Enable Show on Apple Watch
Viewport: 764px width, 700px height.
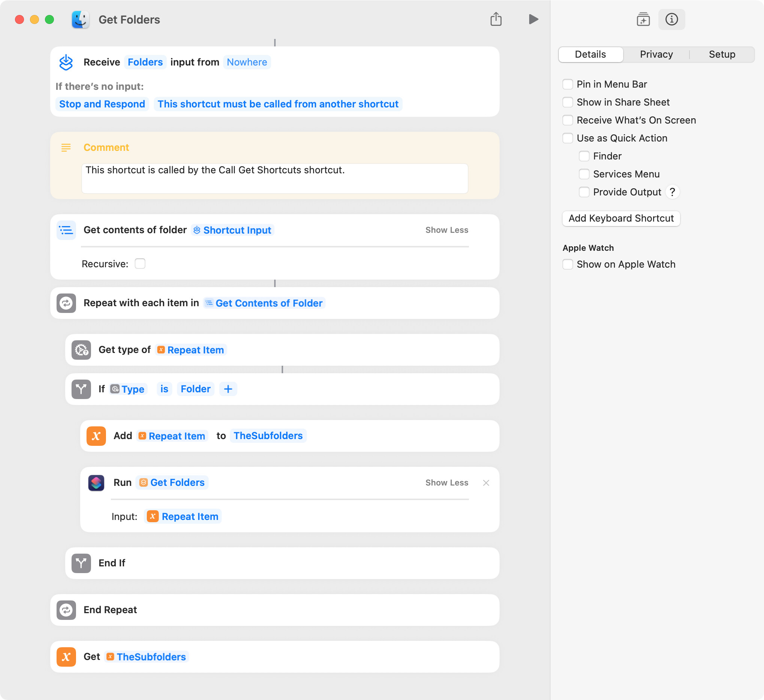(x=567, y=264)
